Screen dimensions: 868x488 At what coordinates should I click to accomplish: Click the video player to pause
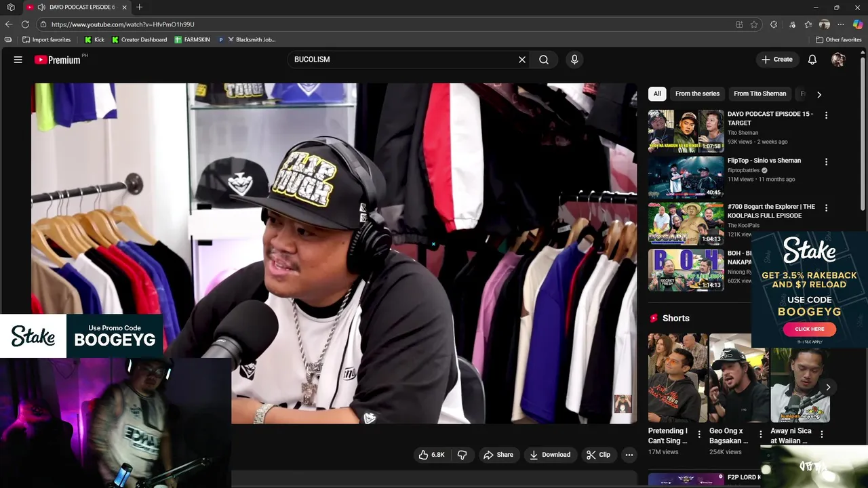[x=334, y=253]
